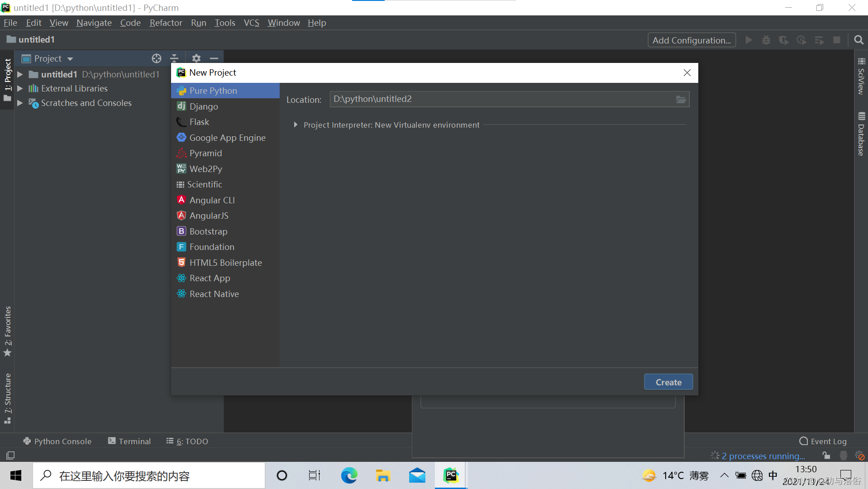Click untitled1 breadcrumb in navigation bar
868x489 pixels.
coord(31,40)
